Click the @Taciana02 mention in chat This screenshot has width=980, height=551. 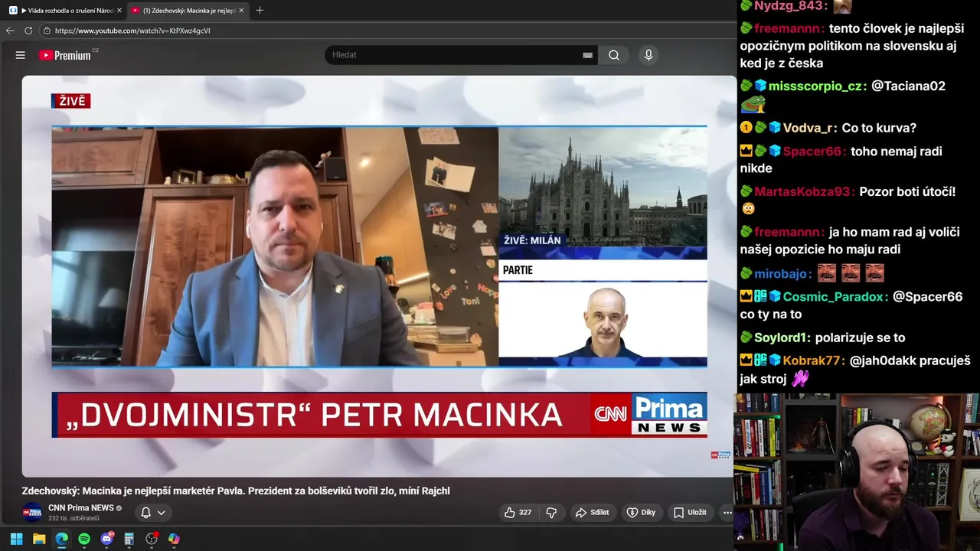point(908,86)
